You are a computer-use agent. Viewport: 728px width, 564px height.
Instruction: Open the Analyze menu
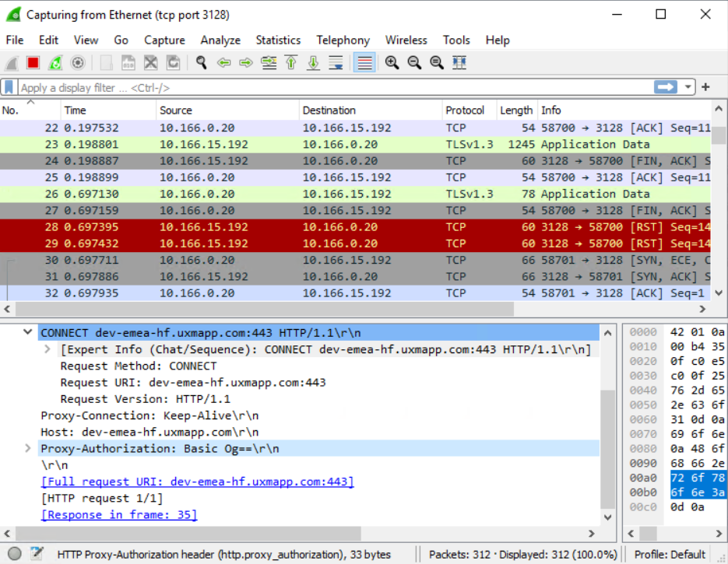pos(220,40)
